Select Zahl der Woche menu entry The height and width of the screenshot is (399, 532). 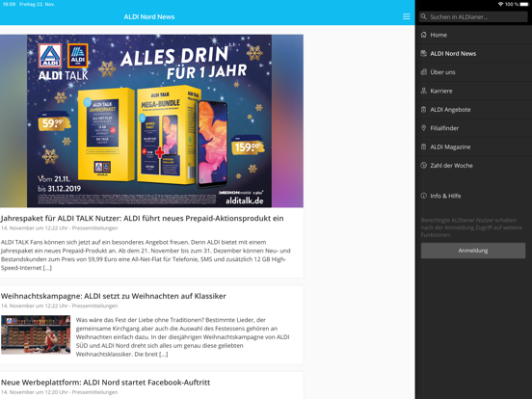point(474,165)
